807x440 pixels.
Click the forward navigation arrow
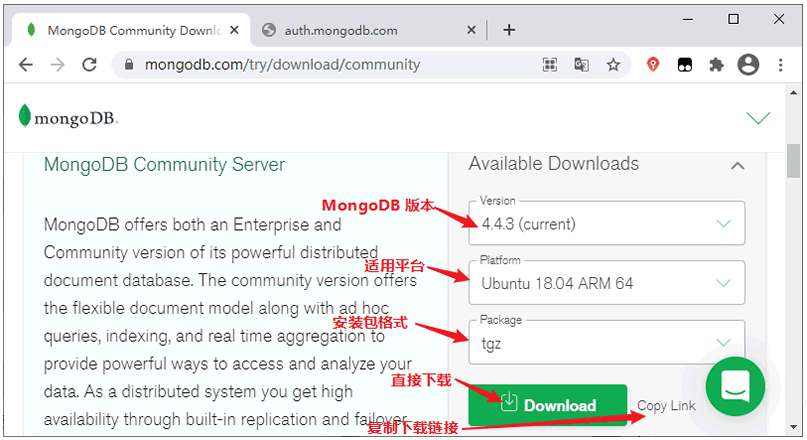pos(58,65)
